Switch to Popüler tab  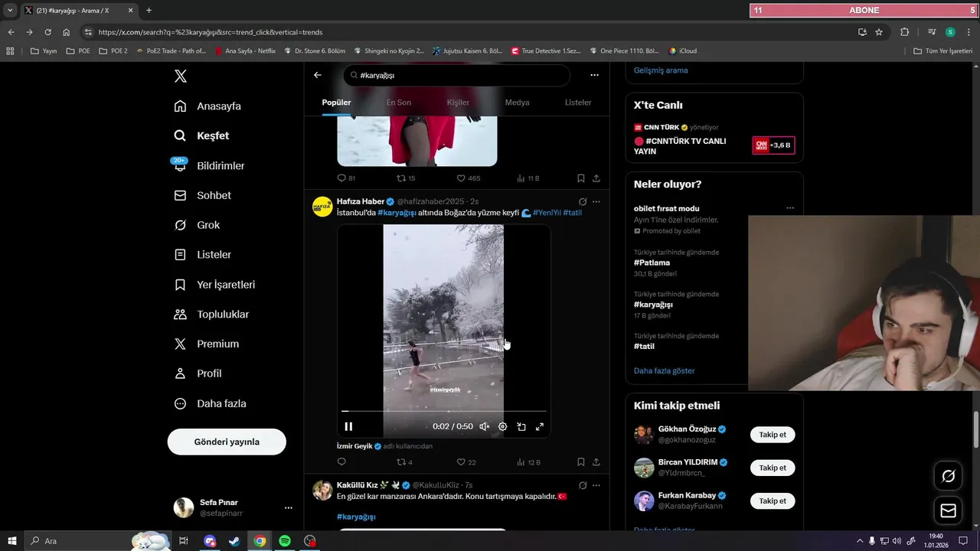(x=336, y=103)
